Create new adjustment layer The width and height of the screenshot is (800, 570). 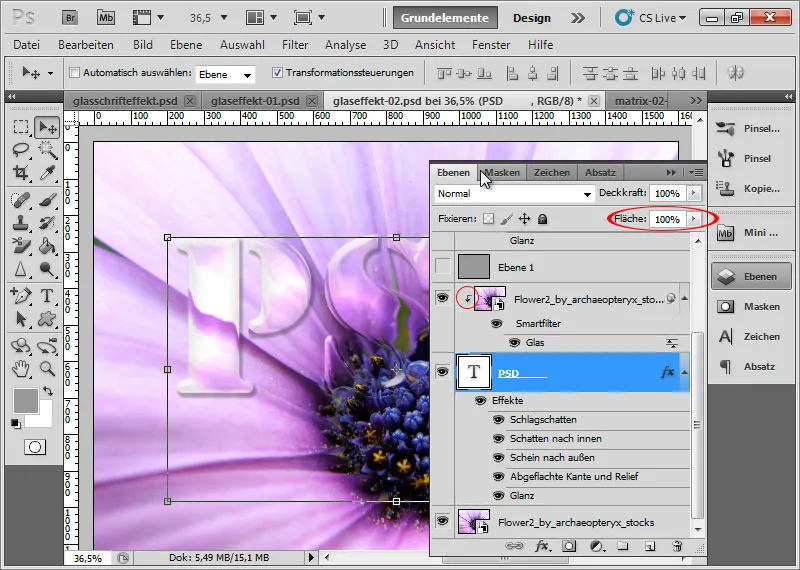tap(596, 546)
